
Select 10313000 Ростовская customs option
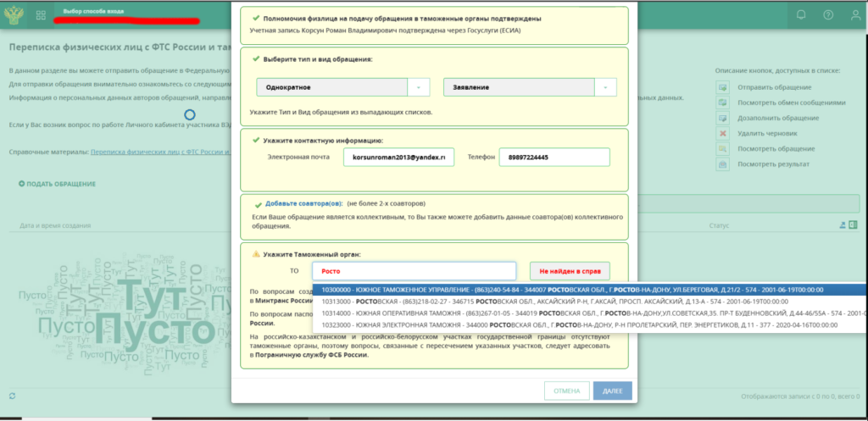[x=590, y=302]
